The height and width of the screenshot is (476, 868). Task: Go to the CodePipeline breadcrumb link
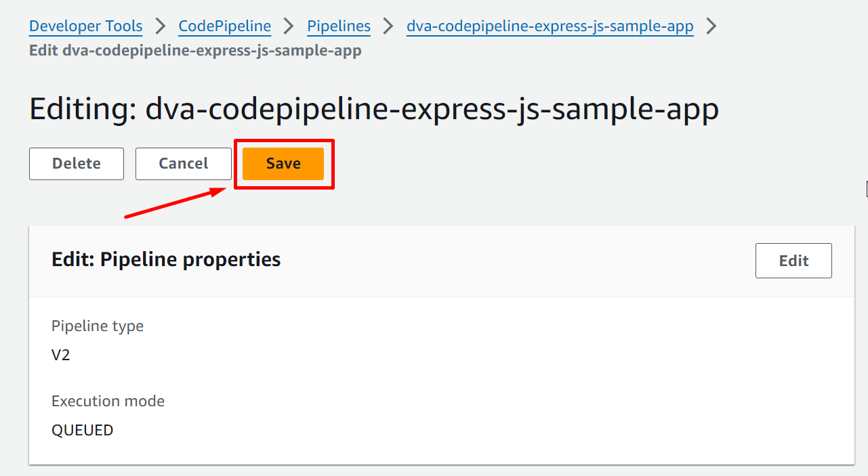click(224, 26)
